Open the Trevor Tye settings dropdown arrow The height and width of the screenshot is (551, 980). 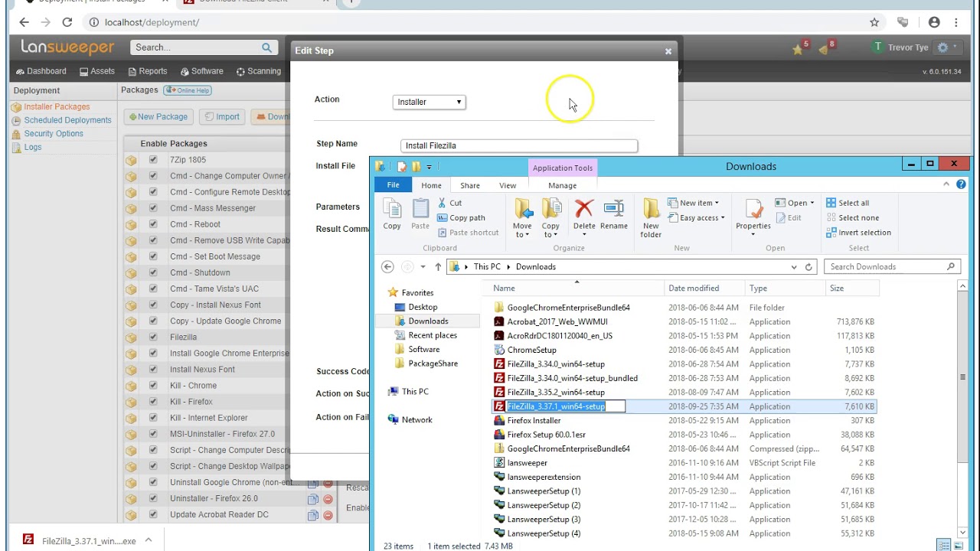[x=955, y=47]
